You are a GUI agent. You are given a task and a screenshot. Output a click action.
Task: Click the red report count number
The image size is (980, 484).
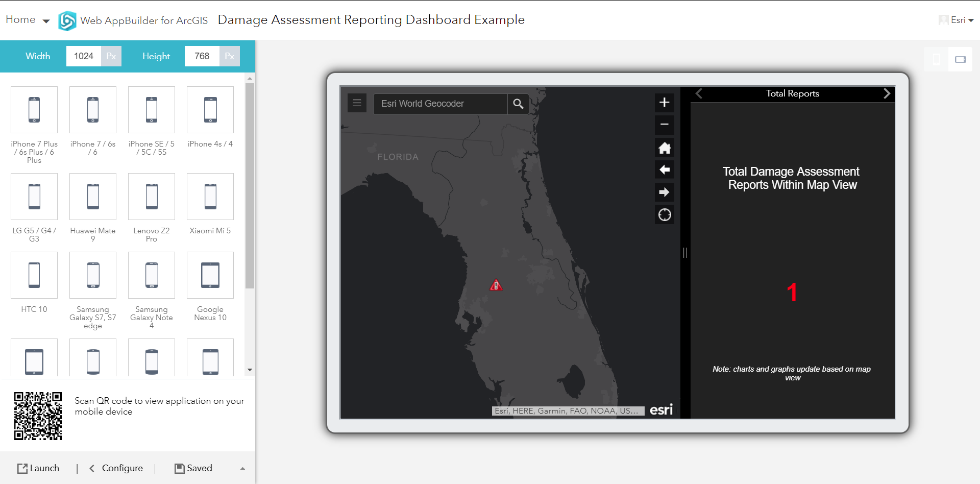pyautogui.click(x=792, y=292)
